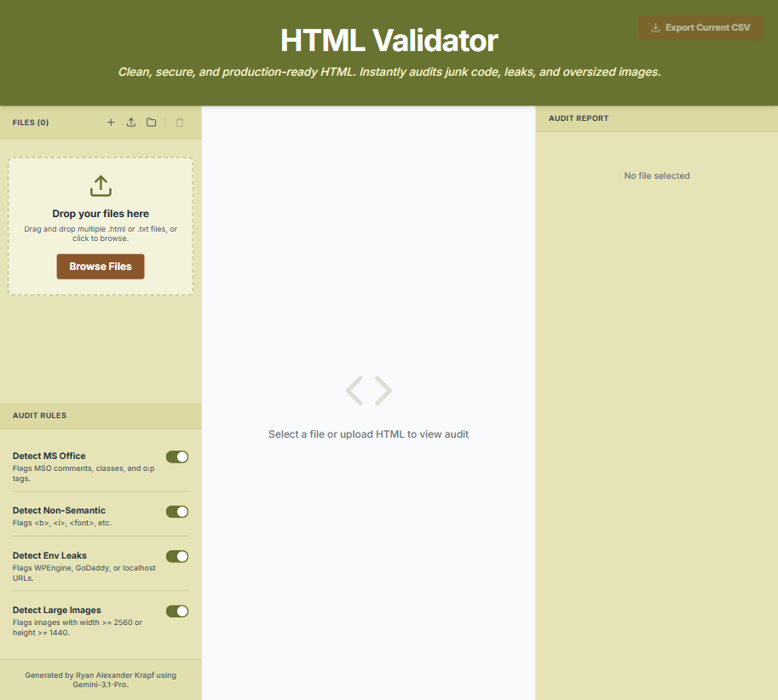Click the Browse Files button
This screenshot has width=778, height=700.
pyautogui.click(x=101, y=267)
